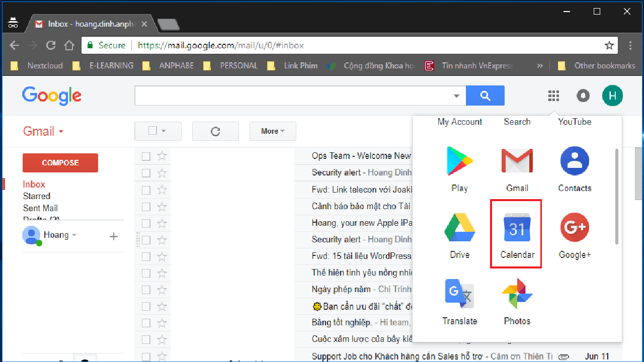Viewport: 644px width, 362px height.
Task: Open the search options dropdown arrow
Action: pyautogui.click(x=456, y=96)
